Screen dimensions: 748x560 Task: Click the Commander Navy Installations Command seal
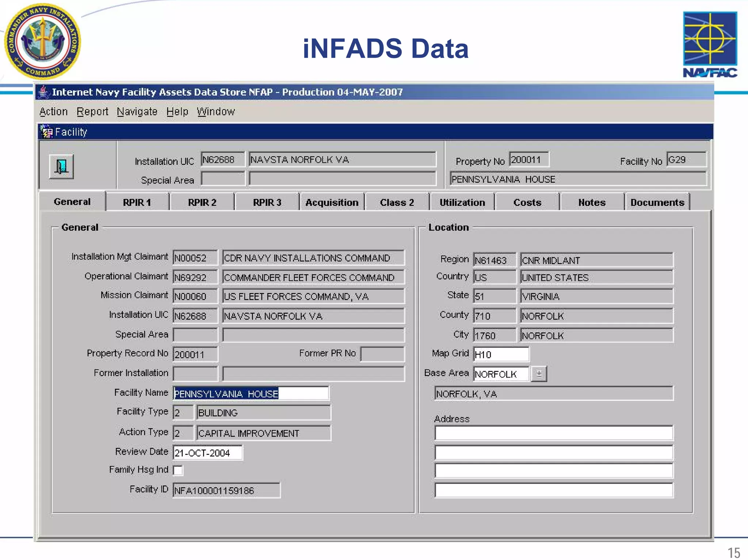(43, 41)
